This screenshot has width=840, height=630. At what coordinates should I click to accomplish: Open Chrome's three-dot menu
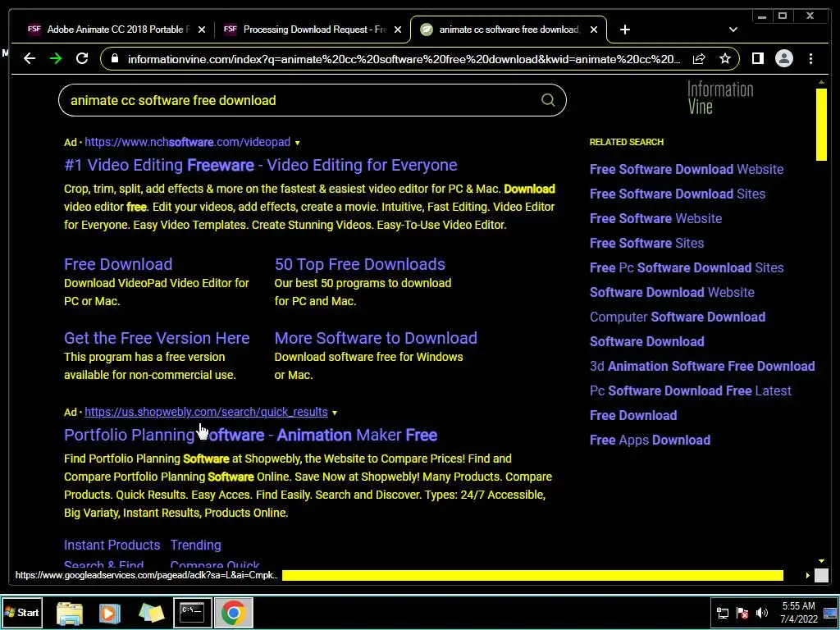pos(810,58)
